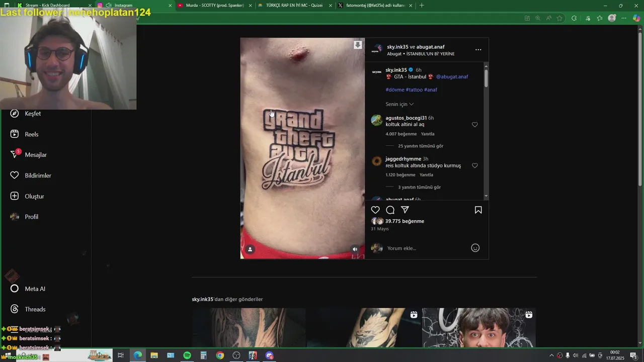The height and width of the screenshot is (362, 644).
Task: Open the browser extensions puzzle icon
Action: [574, 18]
